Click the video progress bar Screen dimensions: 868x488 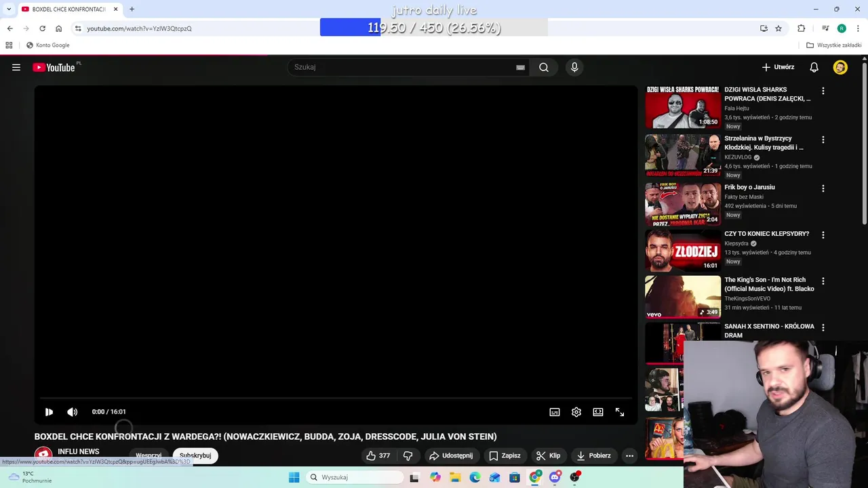coord(336,398)
